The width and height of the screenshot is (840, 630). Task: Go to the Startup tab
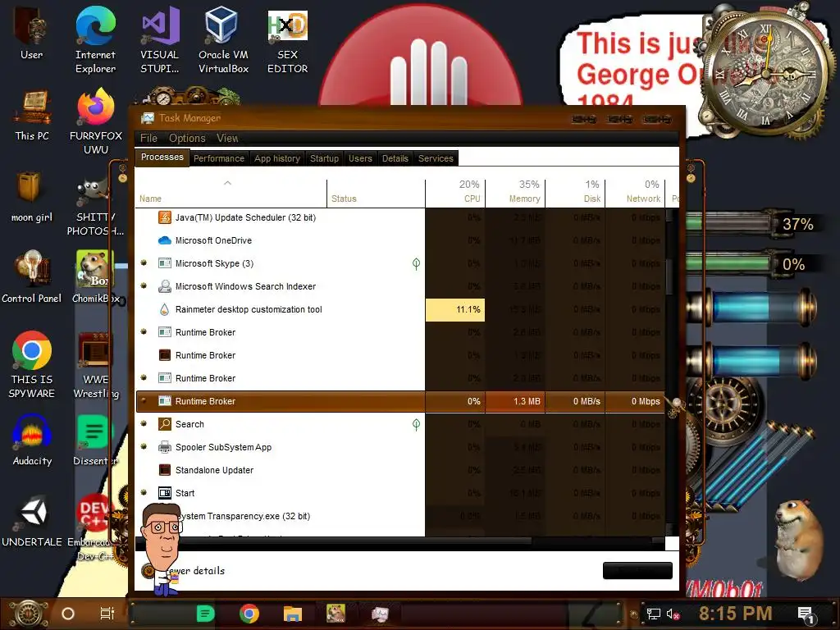point(324,158)
